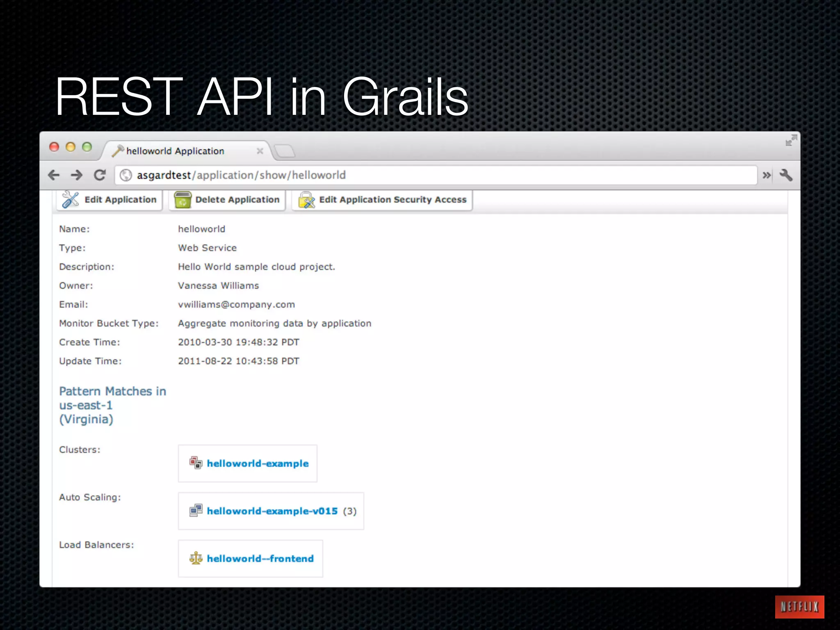Click the yellow minimize window button
Screen dimensions: 840x630
(x=71, y=147)
